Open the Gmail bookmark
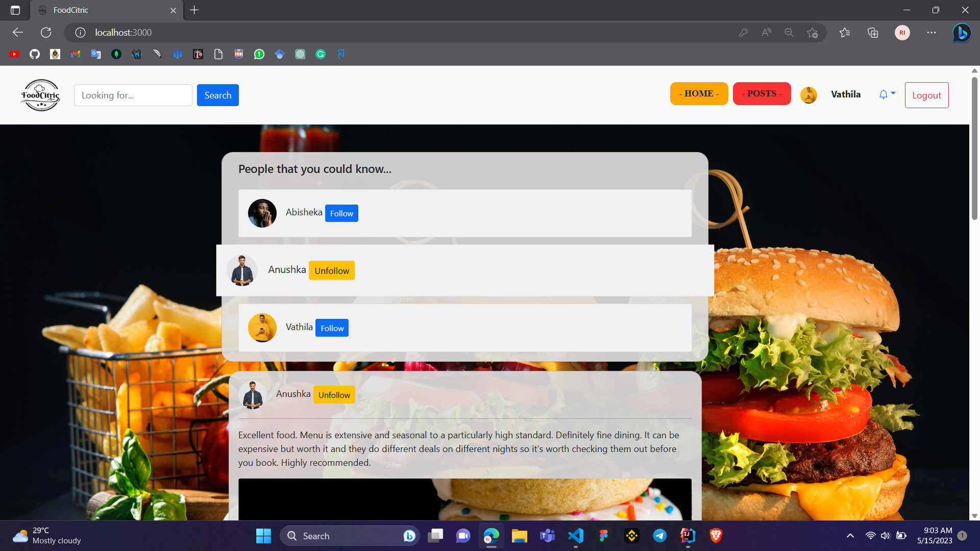The width and height of the screenshot is (980, 551). click(x=76, y=54)
